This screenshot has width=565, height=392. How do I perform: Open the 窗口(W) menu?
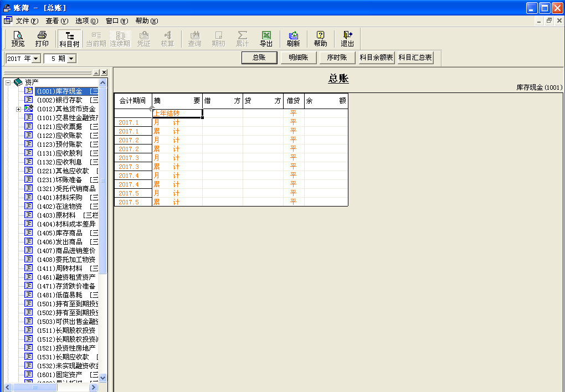point(117,21)
